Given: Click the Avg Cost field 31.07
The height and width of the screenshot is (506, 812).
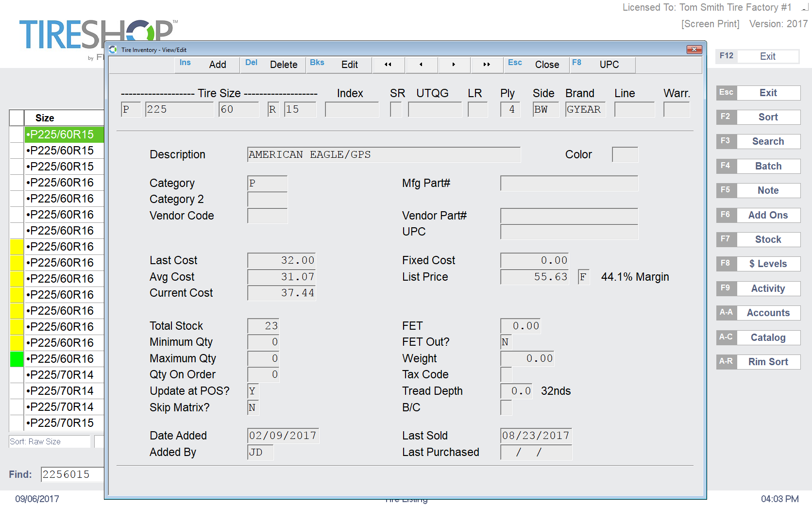Looking at the screenshot, I should click(x=282, y=277).
